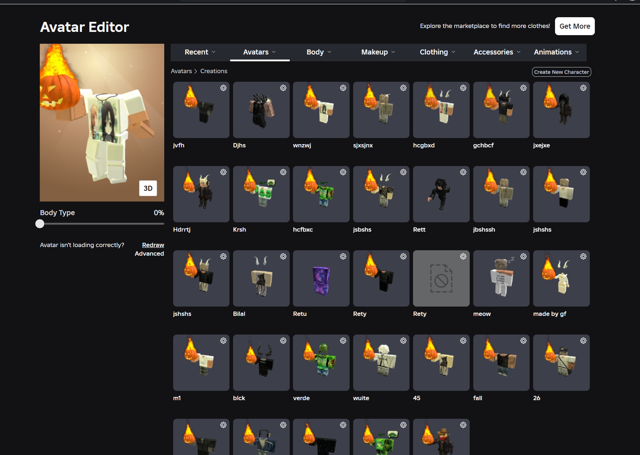Screen dimensions: 640x455
Task: Open settings gear on hcgbxd avatar
Action: click(x=463, y=88)
